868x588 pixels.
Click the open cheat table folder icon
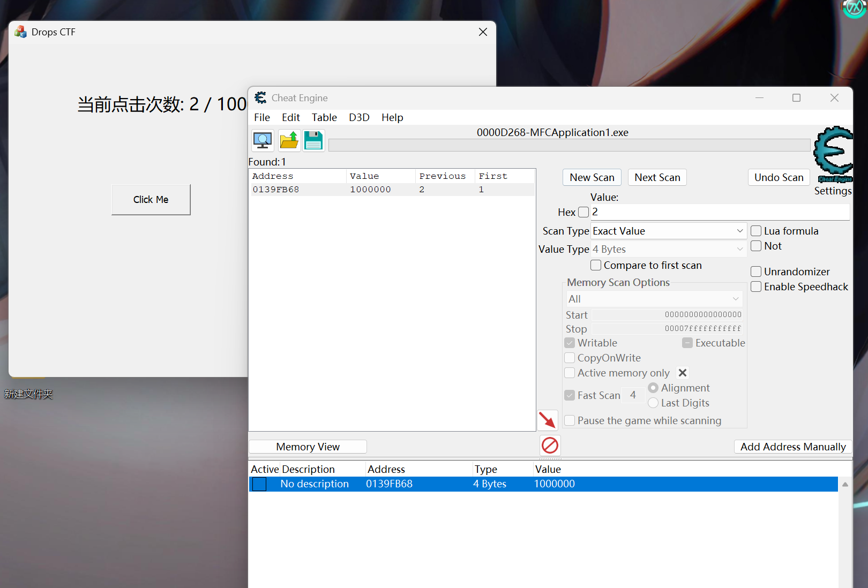pyautogui.click(x=289, y=140)
